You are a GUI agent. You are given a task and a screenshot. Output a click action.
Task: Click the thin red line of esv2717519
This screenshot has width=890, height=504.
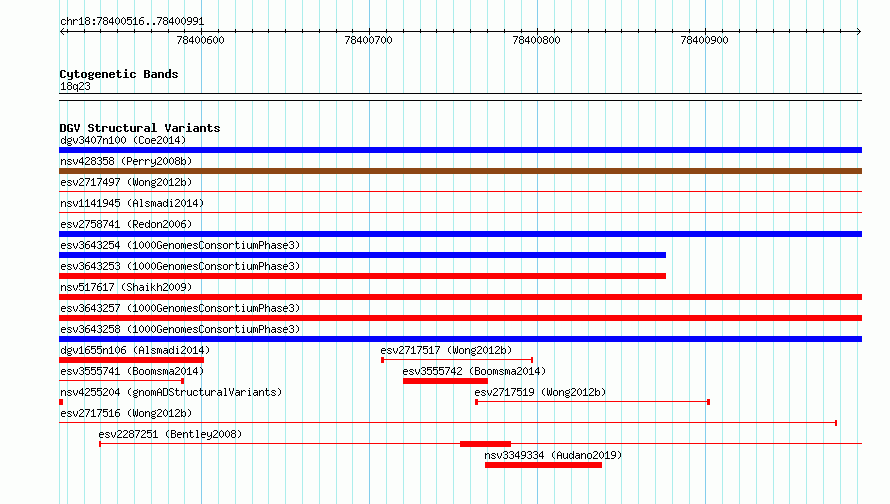[593, 402]
